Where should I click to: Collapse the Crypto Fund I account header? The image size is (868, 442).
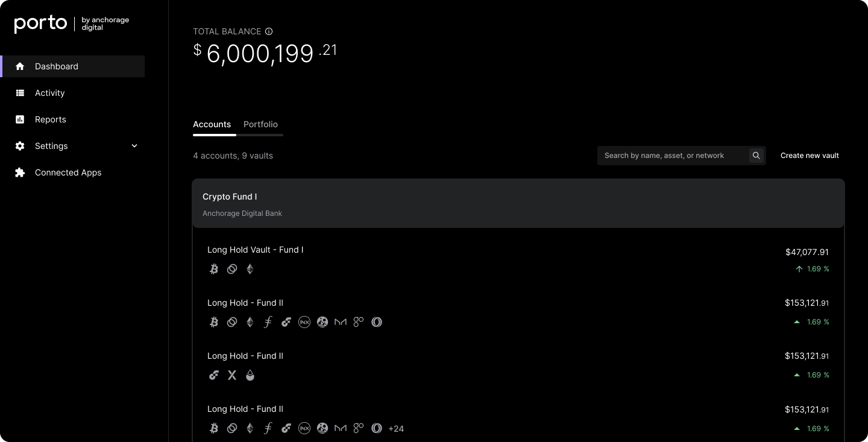coord(518,203)
